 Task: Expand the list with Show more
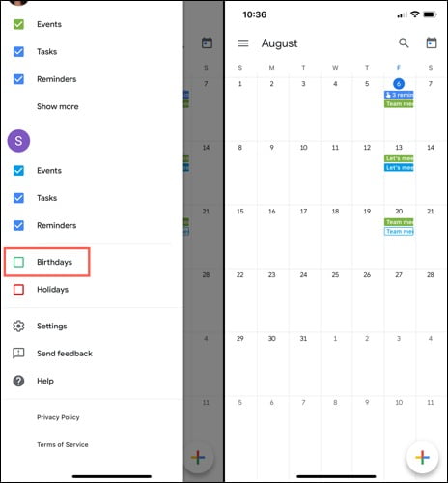58,106
